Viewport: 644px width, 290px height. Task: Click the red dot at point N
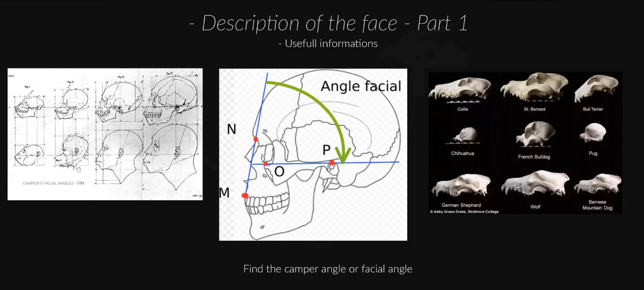(x=255, y=139)
